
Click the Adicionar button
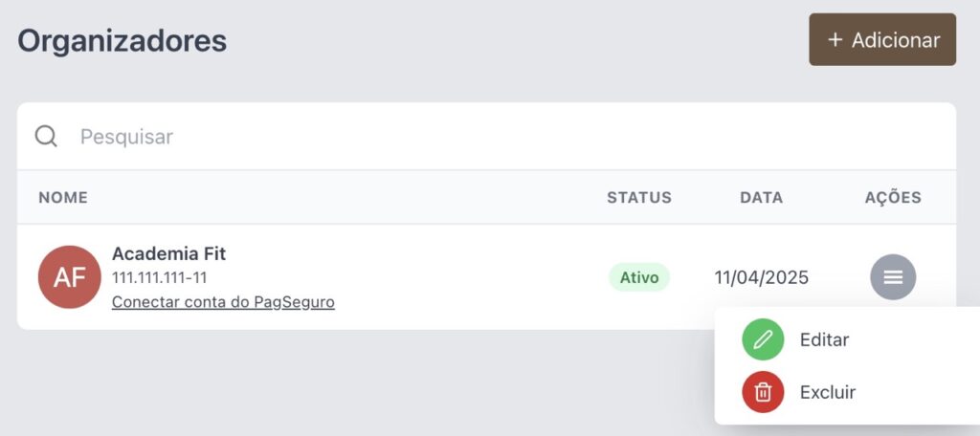point(881,39)
